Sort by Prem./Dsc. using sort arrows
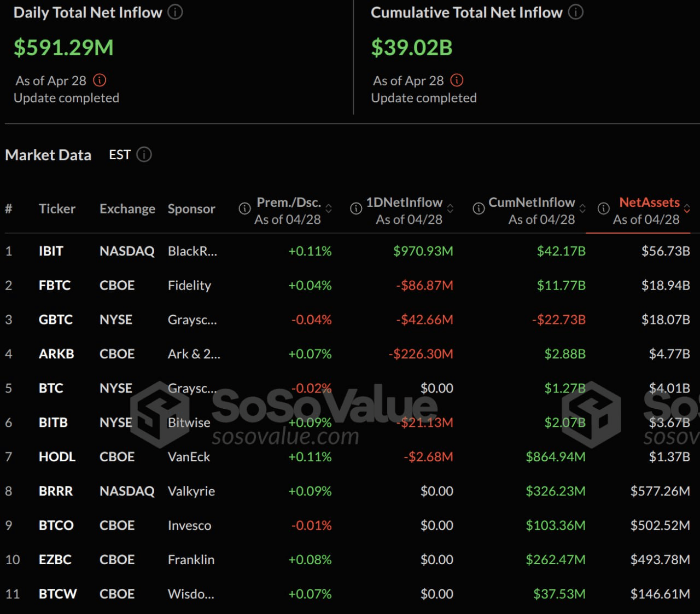Viewport: 700px width, 614px height. tap(329, 208)
